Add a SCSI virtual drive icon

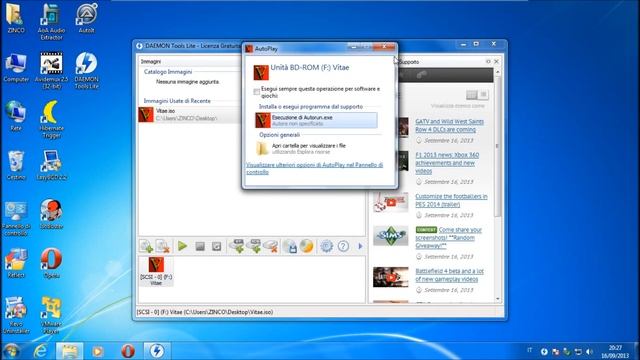click(x=254, y=246)
